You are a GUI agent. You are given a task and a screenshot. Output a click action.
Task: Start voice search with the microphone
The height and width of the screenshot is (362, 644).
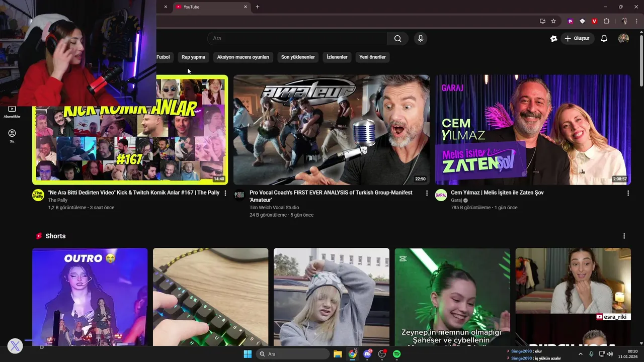coord(421,39)
